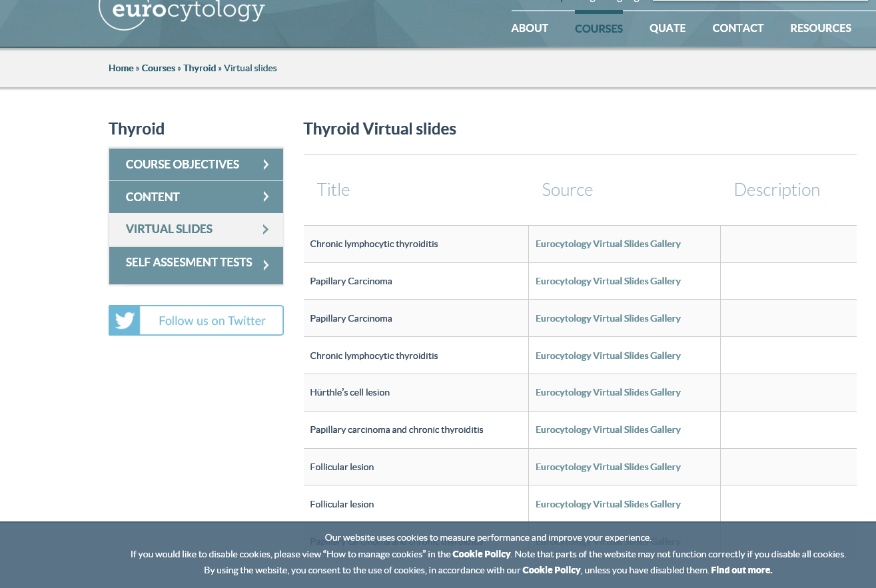Go to Home in the breadcrumb
The width and height of the screenshot is (876, 588).
click(x=121, y=68)
